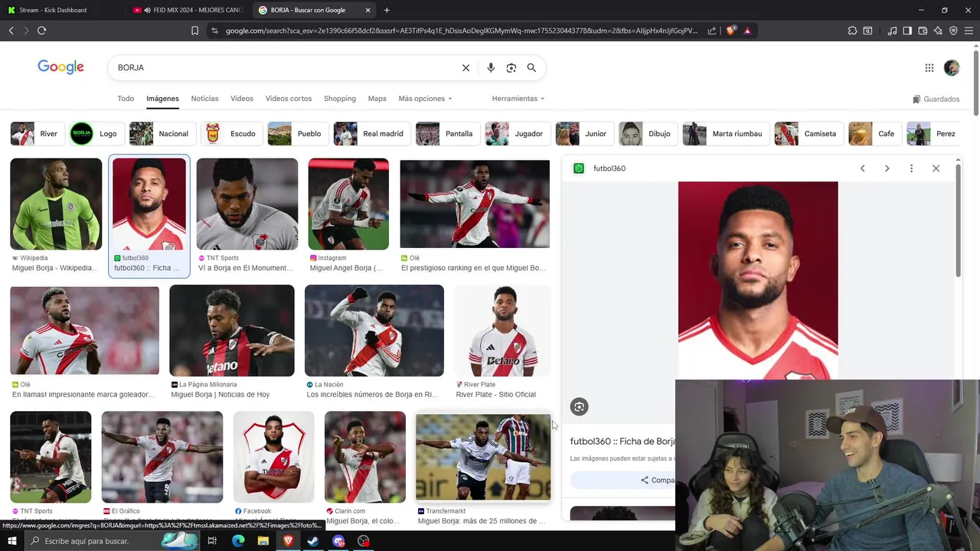Show previous image in preview panel

[x=862, y=168]
